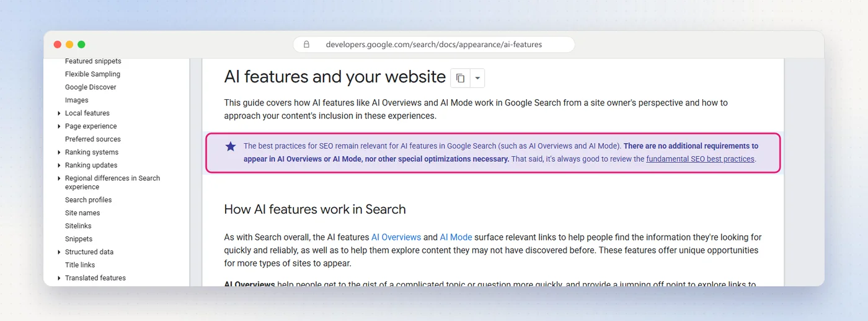This screenshot has height=321, width=868.
Task: Follow the AI Overviews link
Action: coord(396,237)
